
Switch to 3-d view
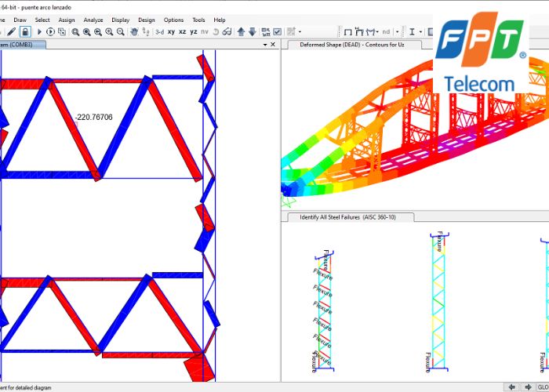pyautogui.click(x=159, y=32)
